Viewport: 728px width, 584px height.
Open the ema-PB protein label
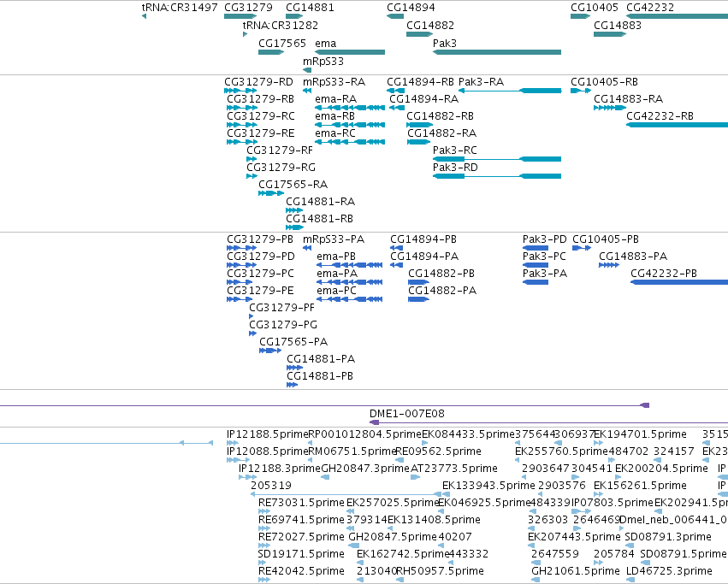coord(336,257)
